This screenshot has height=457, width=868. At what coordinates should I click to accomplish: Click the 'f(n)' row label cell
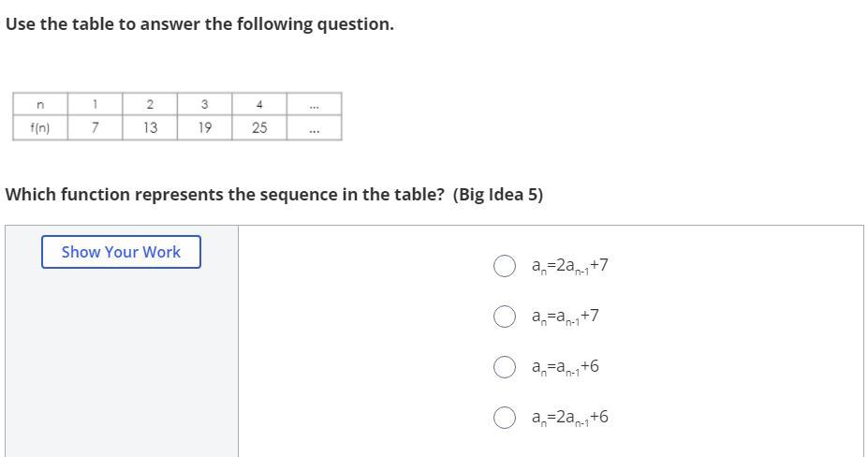(40, 127)
